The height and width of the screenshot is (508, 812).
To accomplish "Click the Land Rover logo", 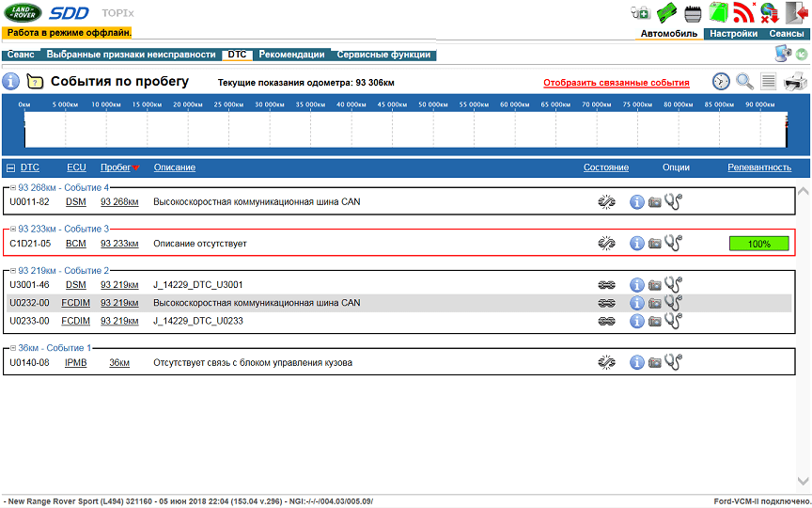I will pos(23,13).
